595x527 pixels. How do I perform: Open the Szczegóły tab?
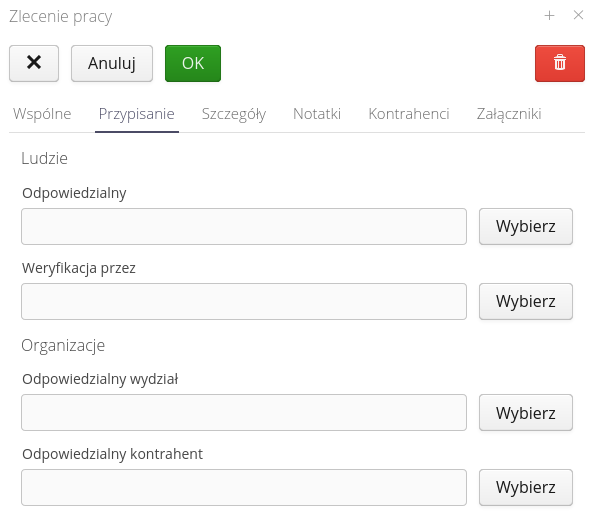[x=234, y=114]
